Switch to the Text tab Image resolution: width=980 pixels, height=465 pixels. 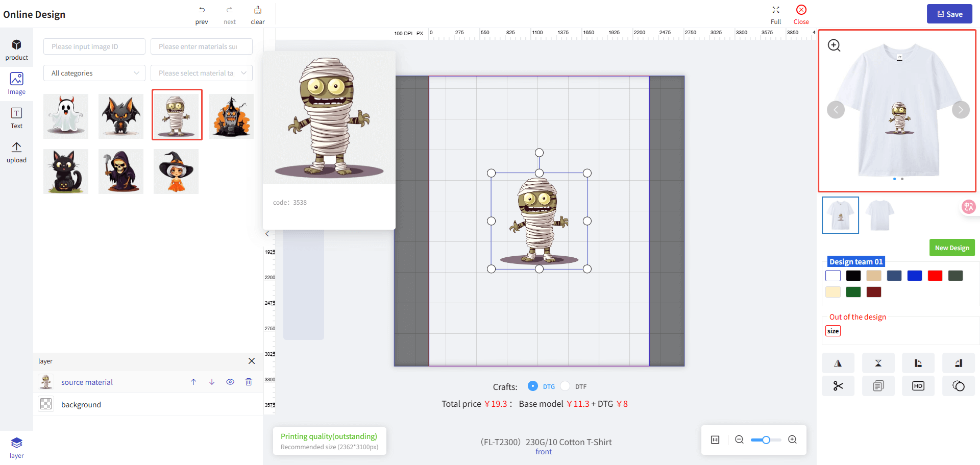[x=16, y=118]
